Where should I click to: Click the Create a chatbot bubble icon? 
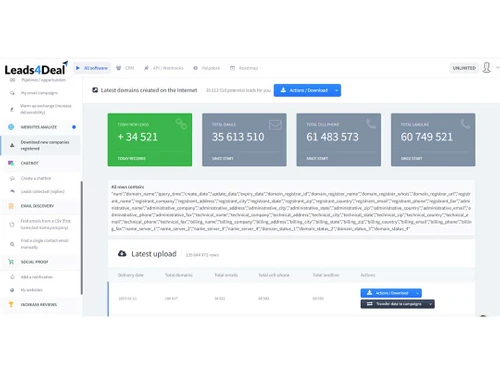click(12, 178)
